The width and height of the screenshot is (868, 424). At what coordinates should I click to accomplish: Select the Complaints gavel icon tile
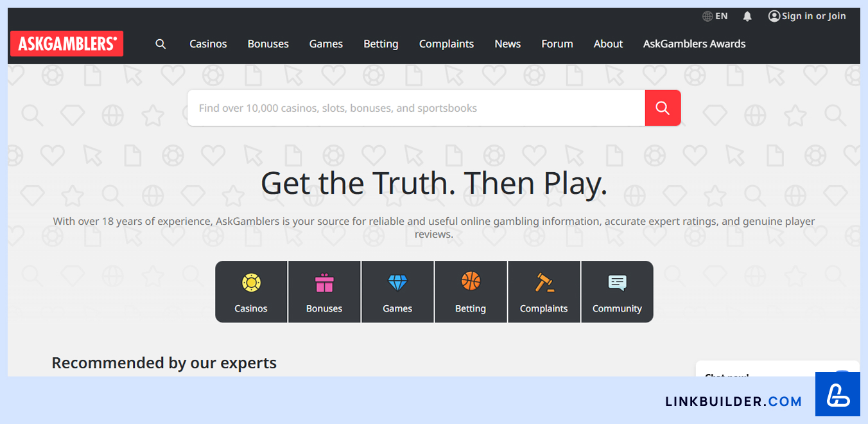click(544, 292)
